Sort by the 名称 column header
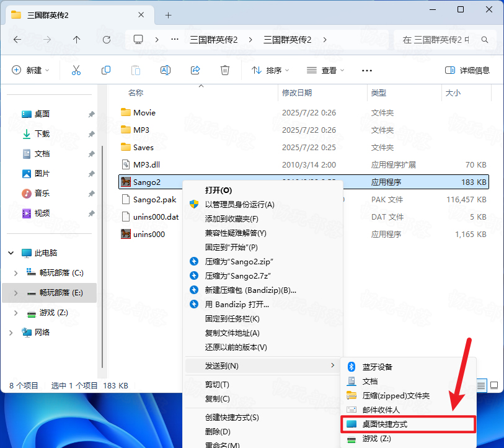The height and width of the screenshot is (448, 504). [136, 93]
